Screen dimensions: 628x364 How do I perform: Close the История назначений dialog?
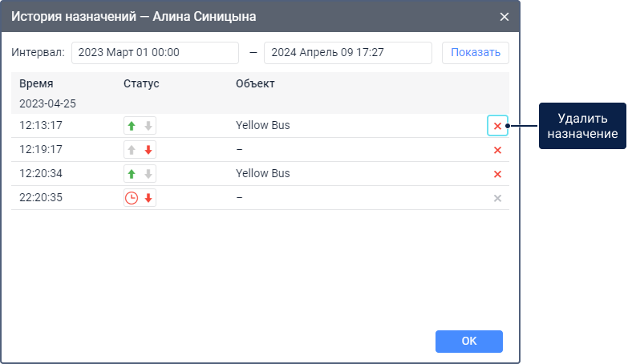click(x=504, y=17)
